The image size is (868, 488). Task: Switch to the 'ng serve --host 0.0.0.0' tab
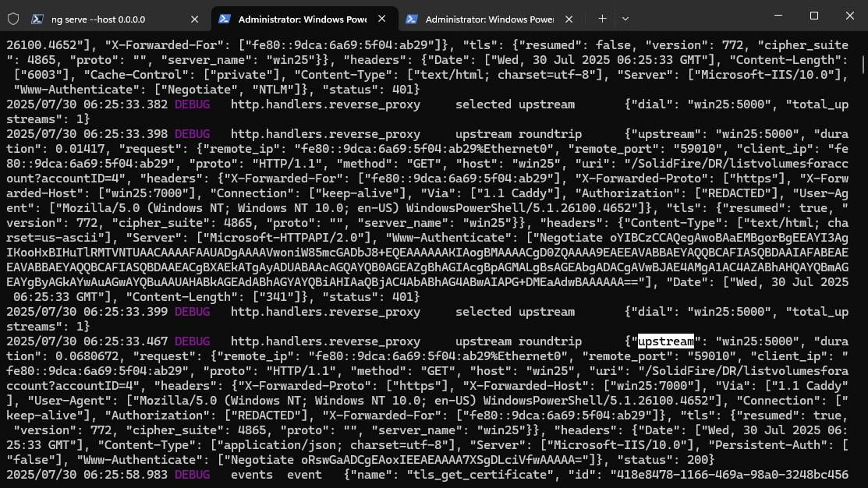click(x=115, y=19)
